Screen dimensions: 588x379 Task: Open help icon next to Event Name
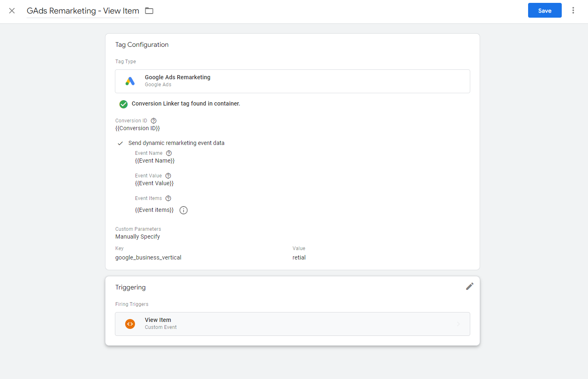(169, 153)
